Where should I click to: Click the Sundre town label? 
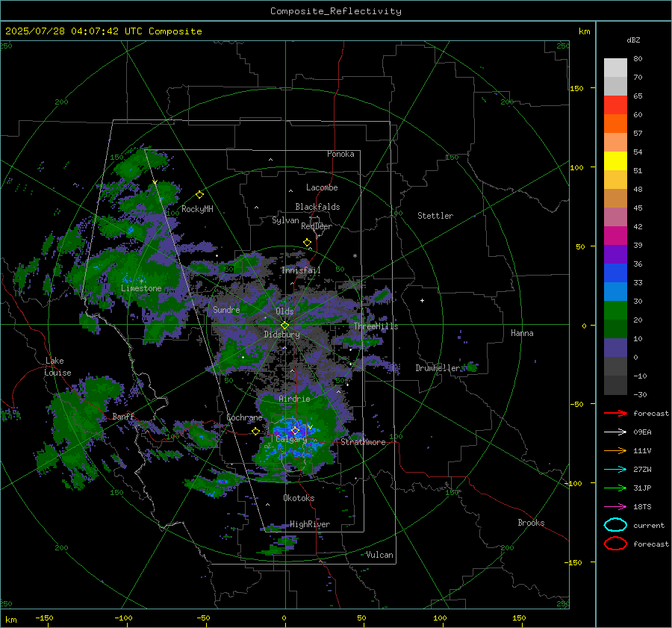click(226, 309)
